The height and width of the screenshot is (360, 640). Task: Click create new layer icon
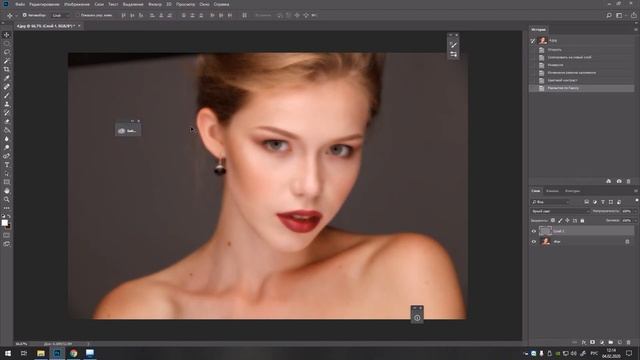[620, 342]
